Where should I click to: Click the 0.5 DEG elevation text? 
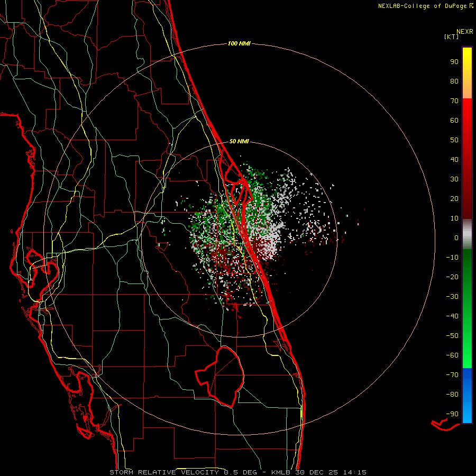[x=241, y=472]
